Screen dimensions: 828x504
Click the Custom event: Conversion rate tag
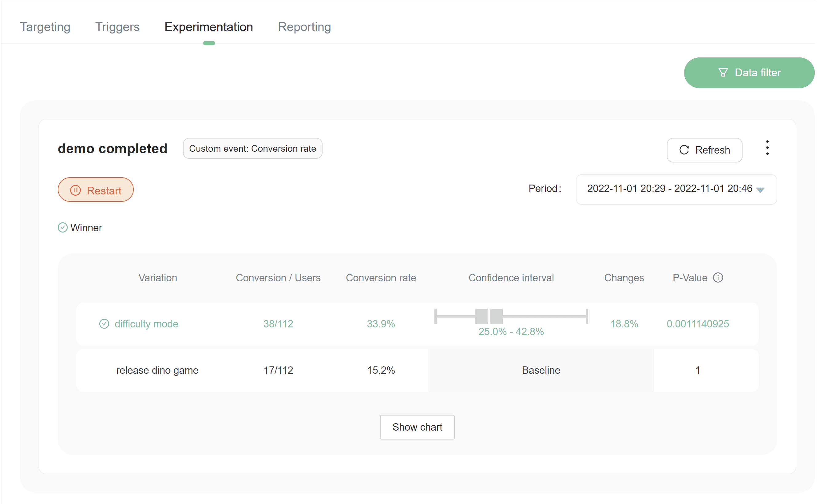tap(252, 148)
